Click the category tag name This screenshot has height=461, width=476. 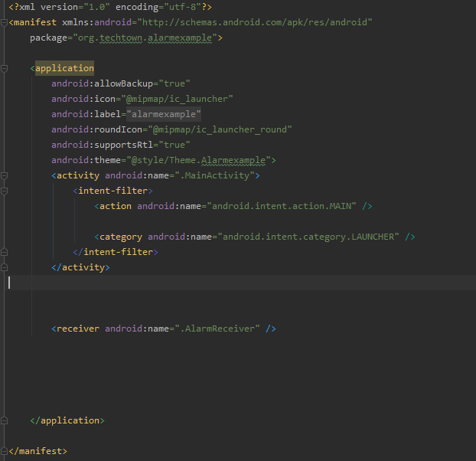[x=121, y=237]
